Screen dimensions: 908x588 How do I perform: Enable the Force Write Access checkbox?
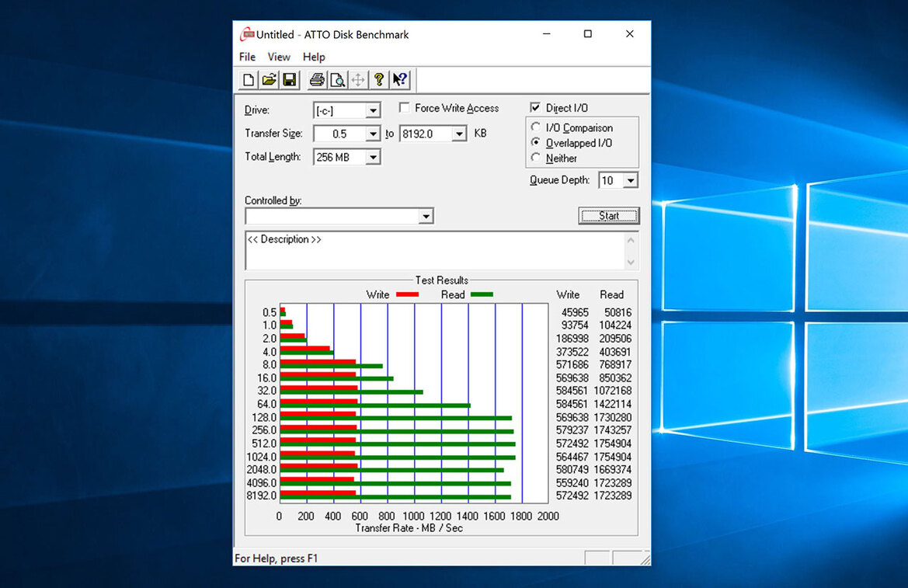(404, 108)
